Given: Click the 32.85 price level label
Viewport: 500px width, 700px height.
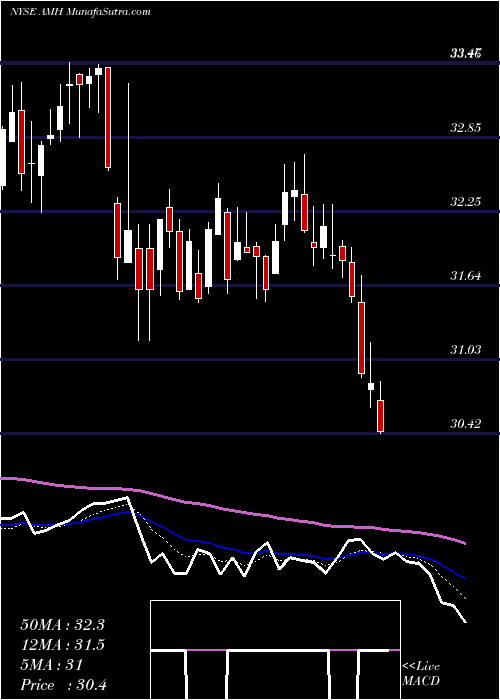Looking at the screenshot, I should pyautogui.click(x=466, y=128).
